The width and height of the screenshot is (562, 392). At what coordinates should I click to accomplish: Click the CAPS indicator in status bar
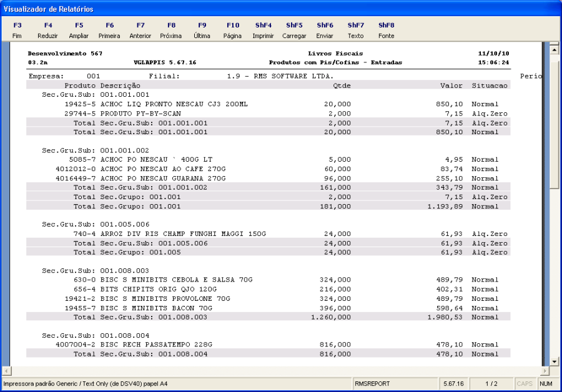(525, 384)
